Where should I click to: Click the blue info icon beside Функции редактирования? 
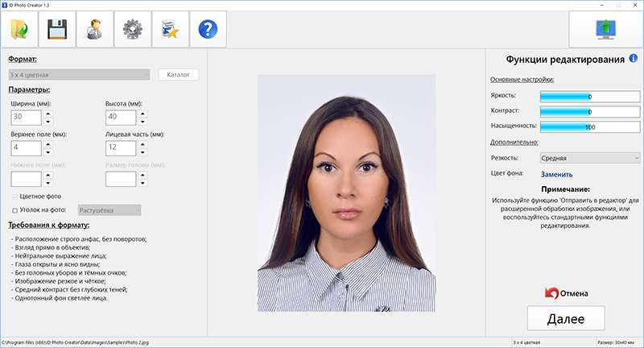click(634, 59)
